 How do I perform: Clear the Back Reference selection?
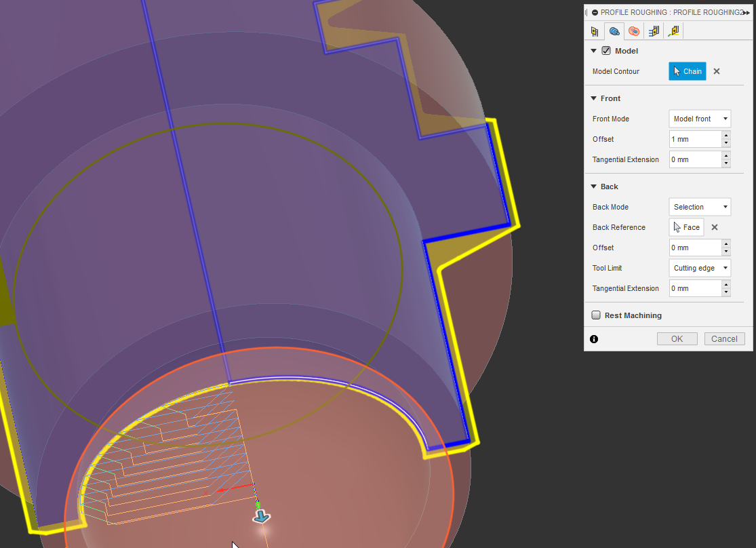(x=715, y=227)
